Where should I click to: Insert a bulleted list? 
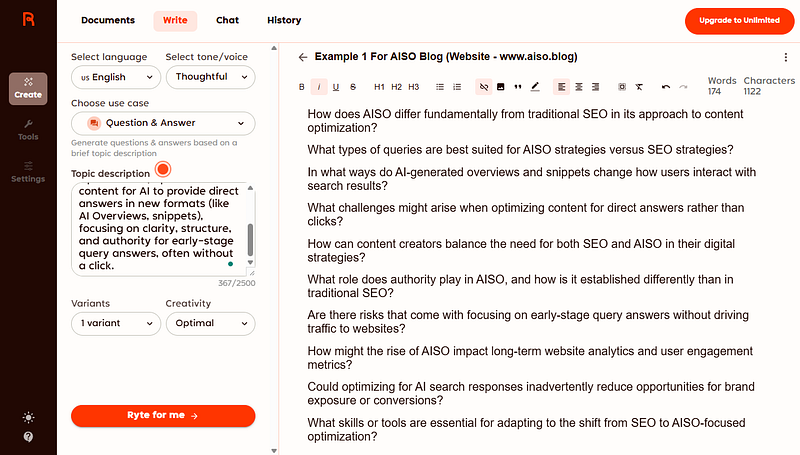pyautogui.click(x=440, y=87)
